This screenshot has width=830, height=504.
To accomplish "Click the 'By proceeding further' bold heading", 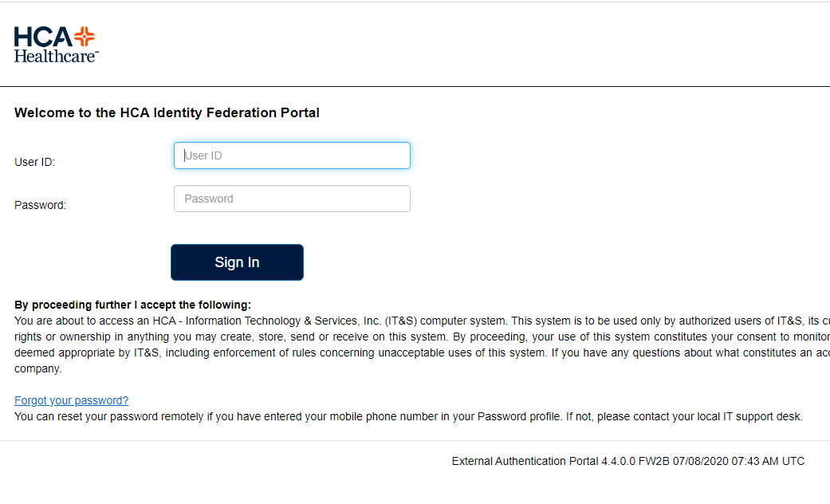I will point(133,305).
